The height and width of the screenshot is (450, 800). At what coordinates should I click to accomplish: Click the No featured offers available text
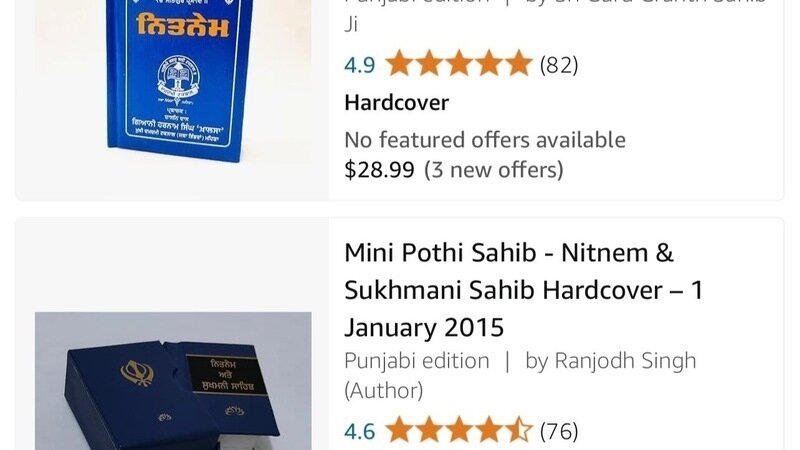[485, 140]
